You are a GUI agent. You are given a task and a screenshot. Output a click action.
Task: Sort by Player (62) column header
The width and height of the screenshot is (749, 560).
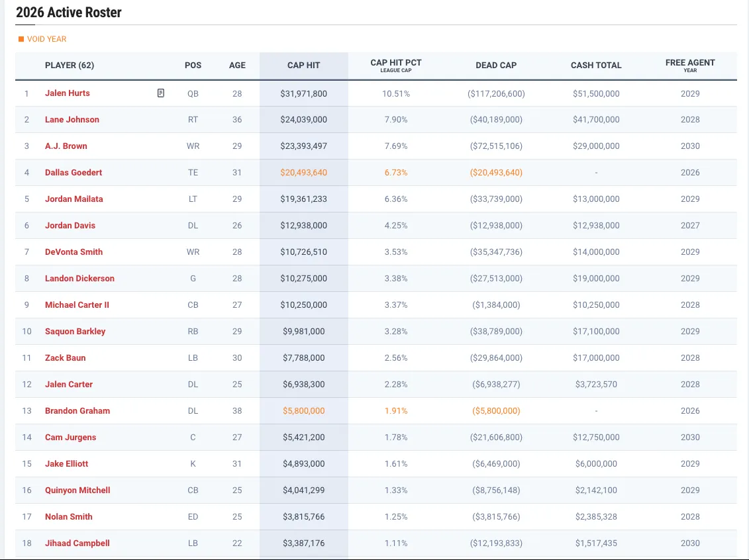pos(70,66)
